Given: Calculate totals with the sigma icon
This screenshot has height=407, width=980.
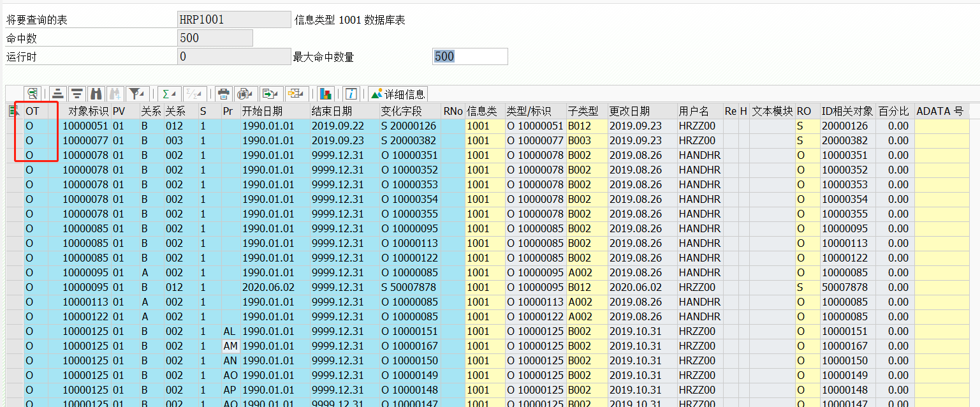Looking at the screenshot, I should (166, 94).
